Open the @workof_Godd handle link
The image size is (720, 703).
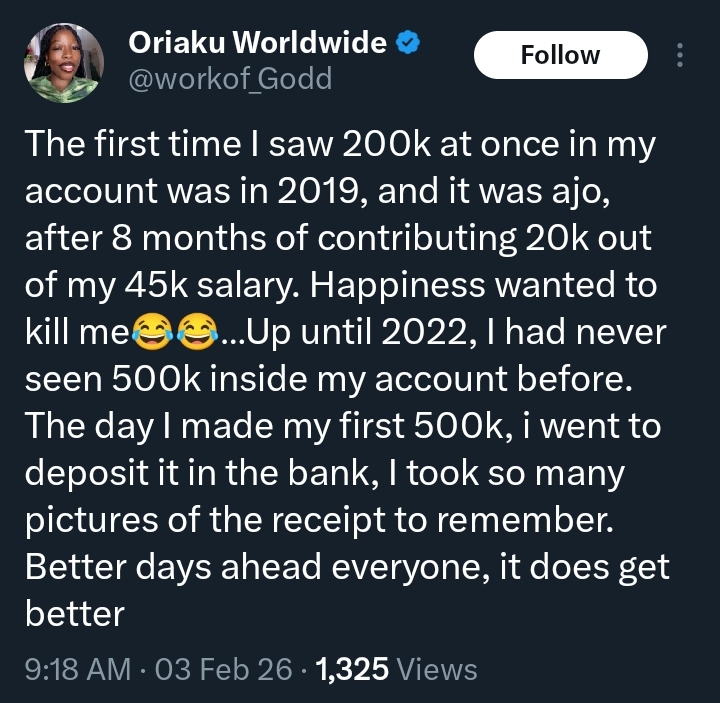[230, 80]
